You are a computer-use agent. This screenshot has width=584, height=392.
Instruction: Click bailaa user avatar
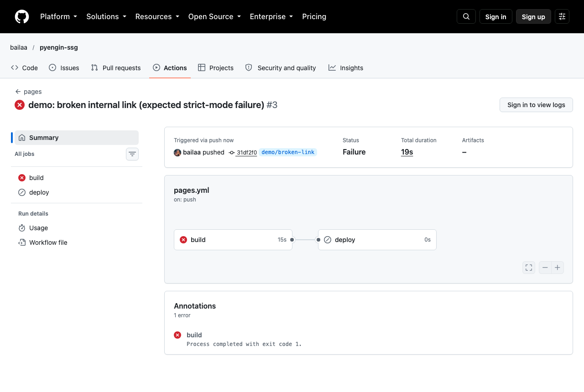[x=177, y=152]
